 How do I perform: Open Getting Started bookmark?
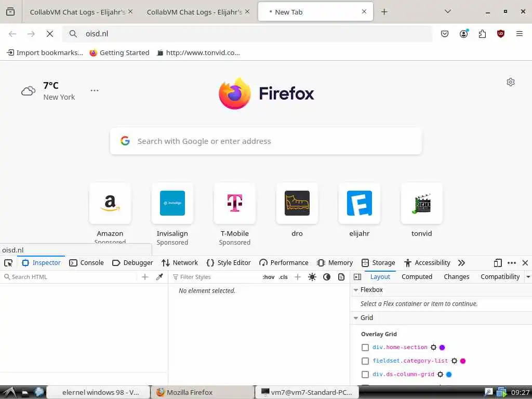click(x=119, y=52)
